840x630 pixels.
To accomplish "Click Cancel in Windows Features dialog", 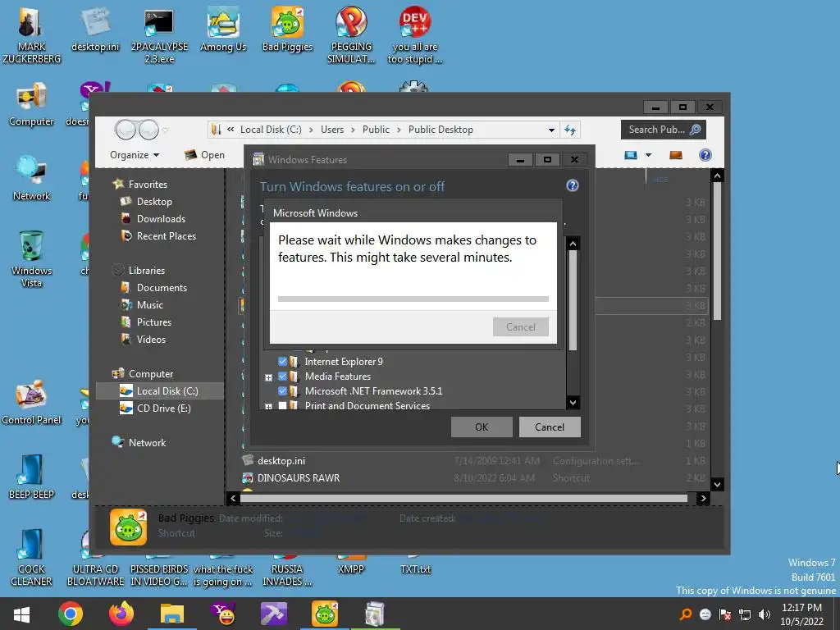I will point(550,427).
